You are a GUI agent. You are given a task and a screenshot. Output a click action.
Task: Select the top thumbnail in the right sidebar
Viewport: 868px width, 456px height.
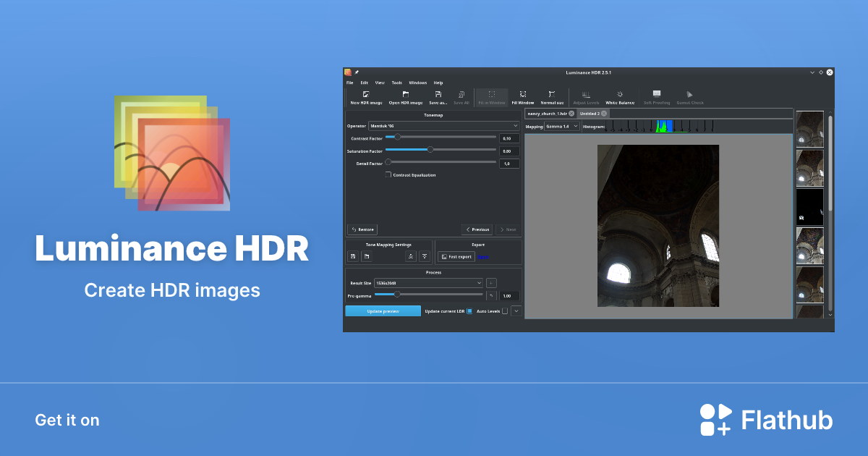click(x=809, y=127)
